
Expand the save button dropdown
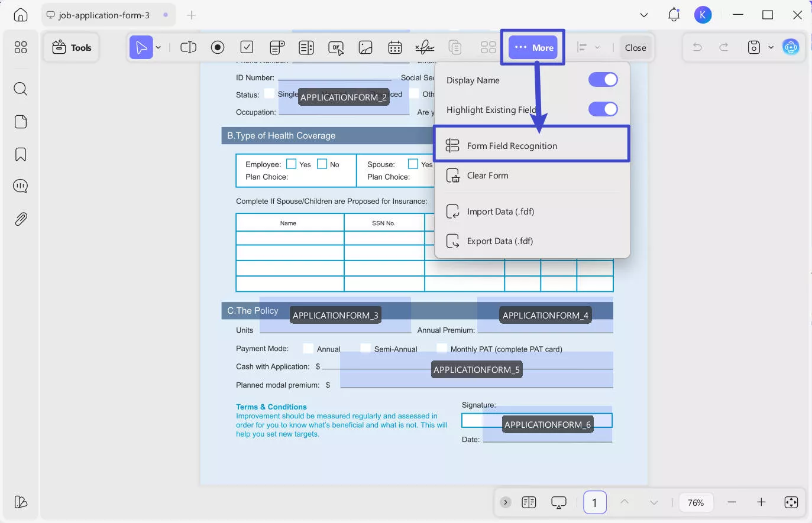[771, 47]
